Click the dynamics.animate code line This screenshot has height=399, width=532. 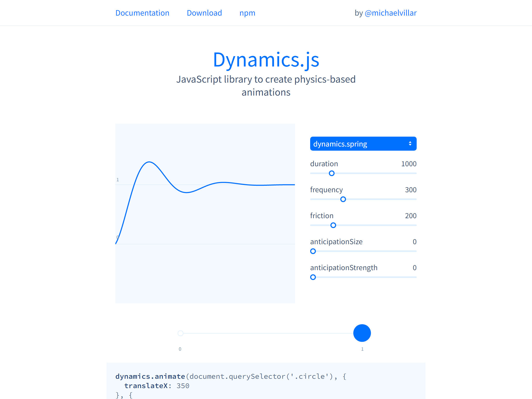coord(231,376)
